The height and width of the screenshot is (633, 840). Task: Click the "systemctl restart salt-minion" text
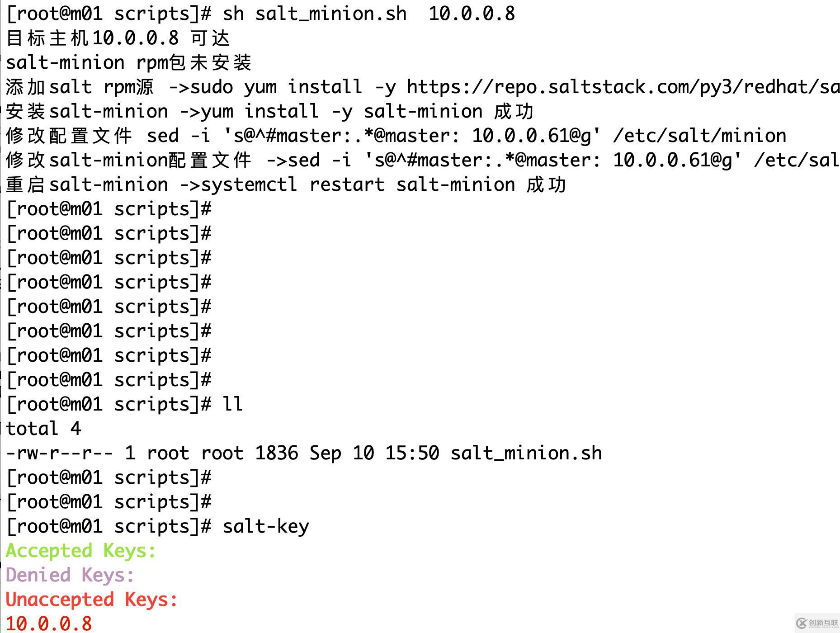[358, 184]
